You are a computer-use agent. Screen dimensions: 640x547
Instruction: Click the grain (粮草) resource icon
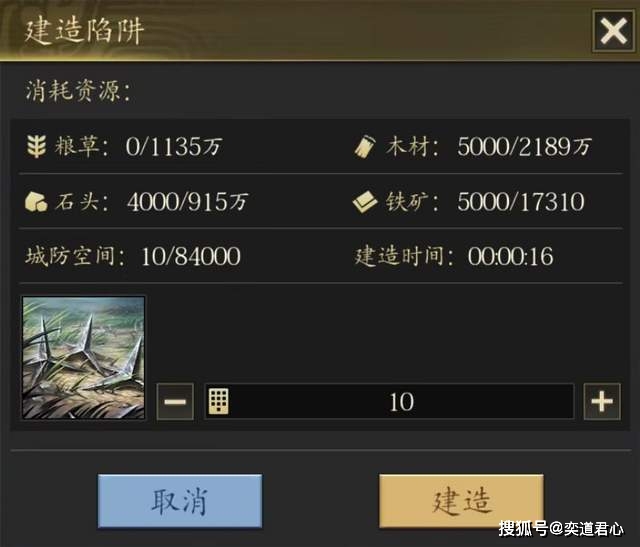(36, 147)
